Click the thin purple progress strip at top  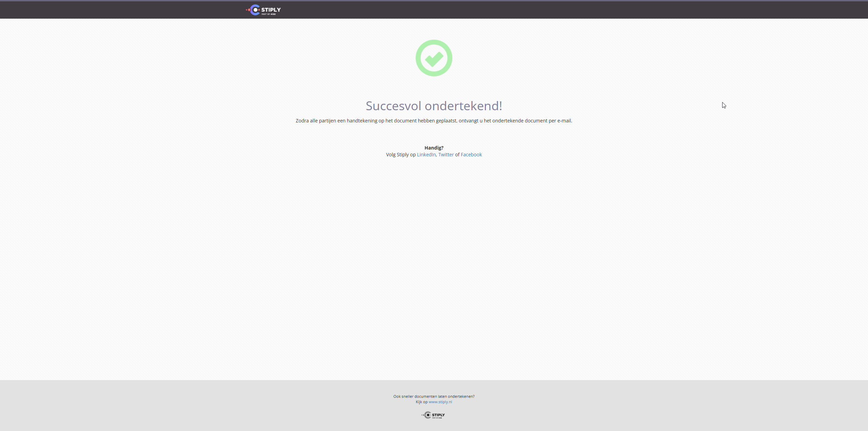[x=434, y=1]
